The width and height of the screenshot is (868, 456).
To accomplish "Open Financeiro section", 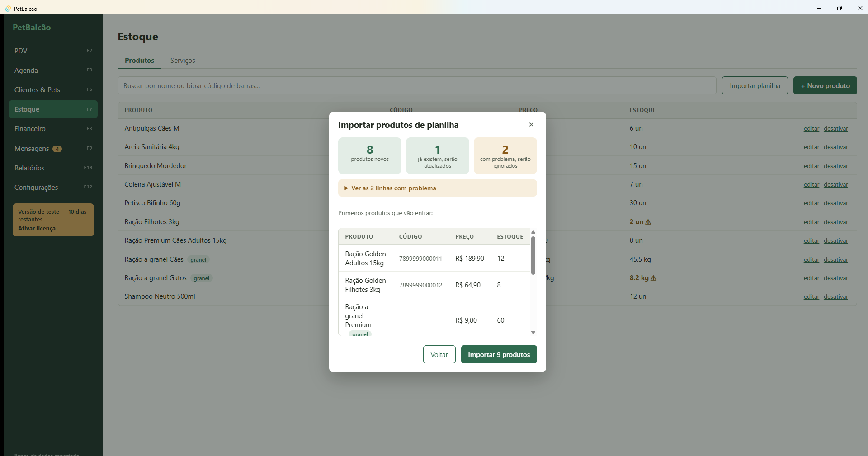I will 53,129.
